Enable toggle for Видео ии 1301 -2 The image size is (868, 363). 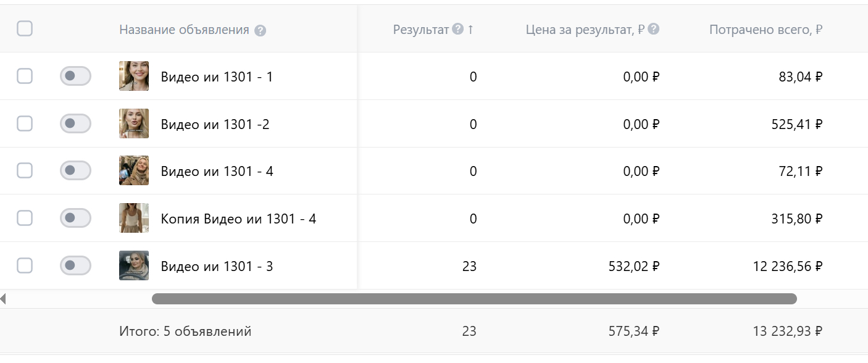pos(75,123)
